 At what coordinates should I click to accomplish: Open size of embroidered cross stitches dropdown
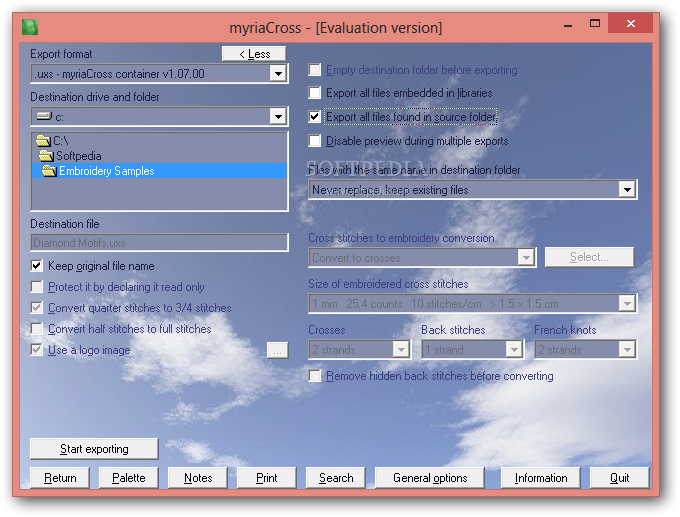pos(627,304)
